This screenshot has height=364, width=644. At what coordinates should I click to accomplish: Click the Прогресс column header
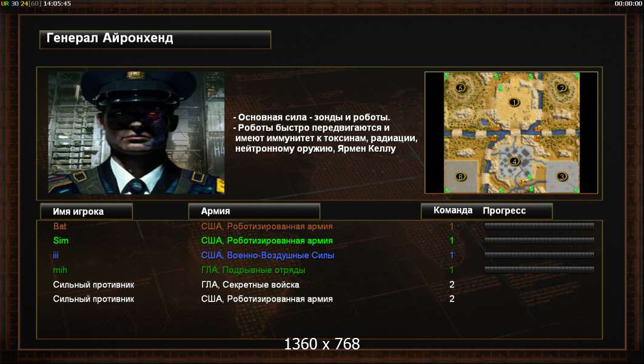tap(504, 211)
